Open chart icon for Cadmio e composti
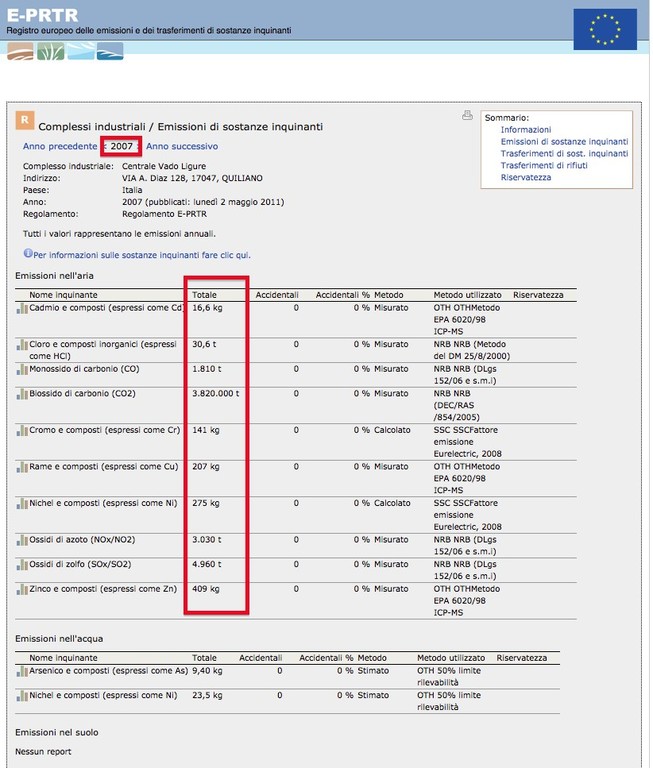The image size is (653, 768). pyautogui.click(x=21, y=309)
